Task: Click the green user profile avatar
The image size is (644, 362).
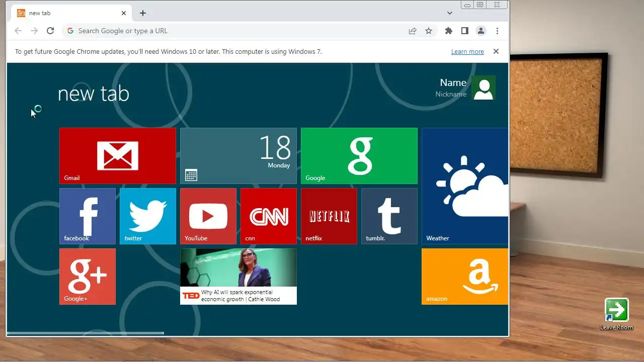Action: coord(484,88)
